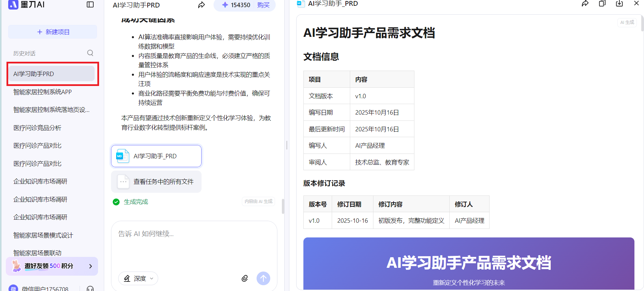Screen dimensions: 644x291
Task: Click the 历史对话 label
Action: click(x=24, y=53)
